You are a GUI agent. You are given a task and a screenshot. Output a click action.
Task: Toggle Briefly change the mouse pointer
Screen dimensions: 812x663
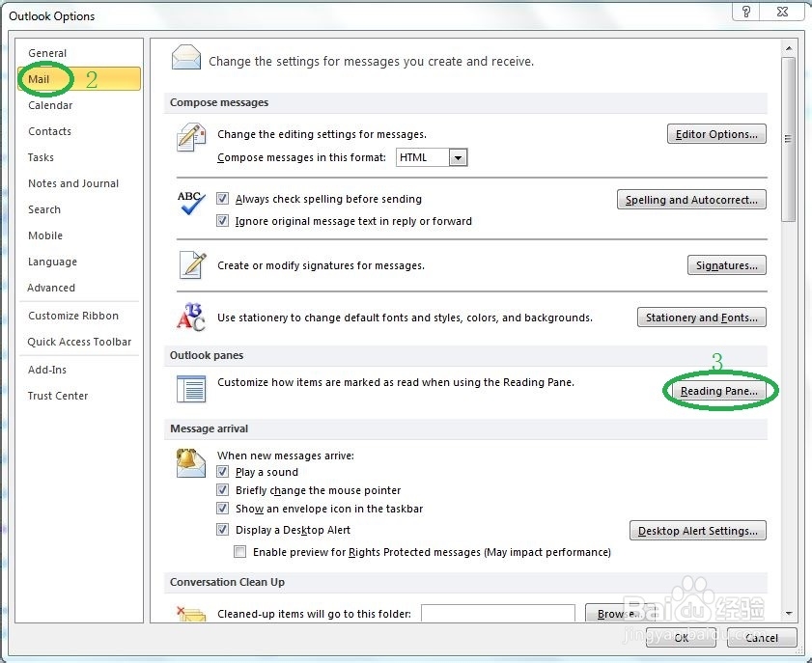click(x=223, y=489)
